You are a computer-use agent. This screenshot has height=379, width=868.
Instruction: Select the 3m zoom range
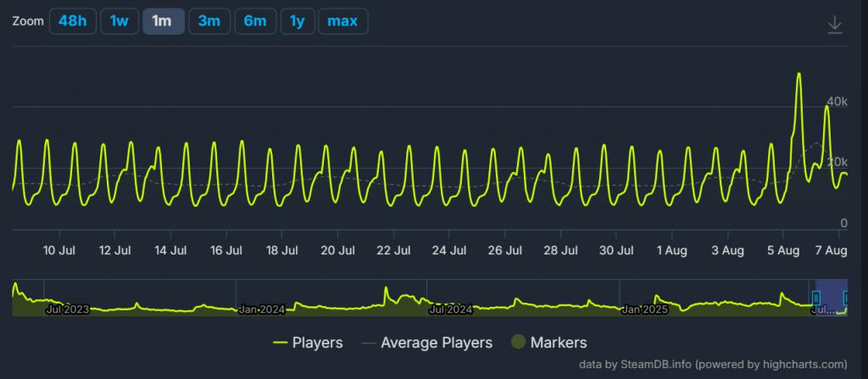209,21
